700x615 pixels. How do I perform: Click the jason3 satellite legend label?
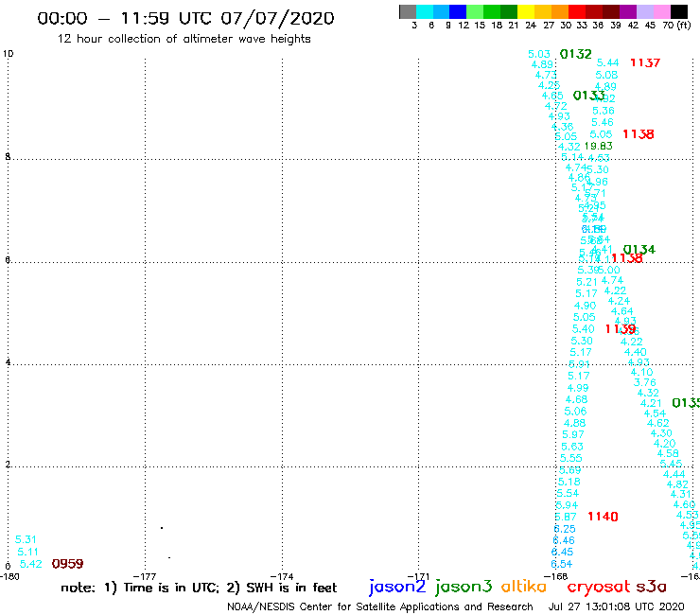click(x=464, y=587)
